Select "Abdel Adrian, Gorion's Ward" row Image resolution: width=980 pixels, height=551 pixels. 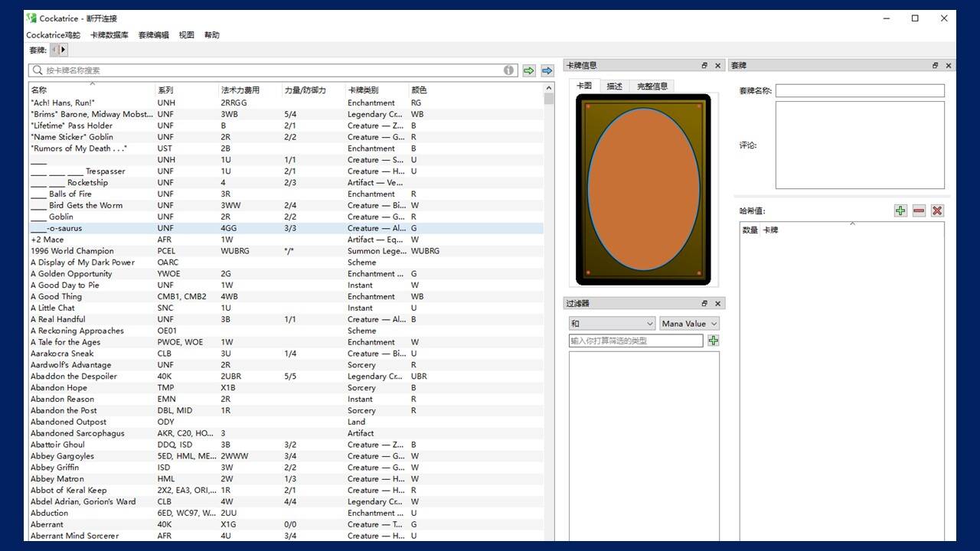286,502
